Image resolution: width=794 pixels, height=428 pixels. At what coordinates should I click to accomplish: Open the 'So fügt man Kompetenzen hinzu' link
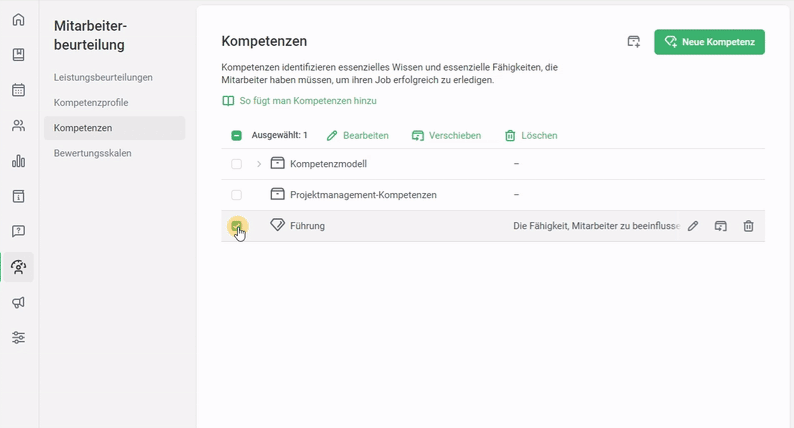(x=307, y=101)
